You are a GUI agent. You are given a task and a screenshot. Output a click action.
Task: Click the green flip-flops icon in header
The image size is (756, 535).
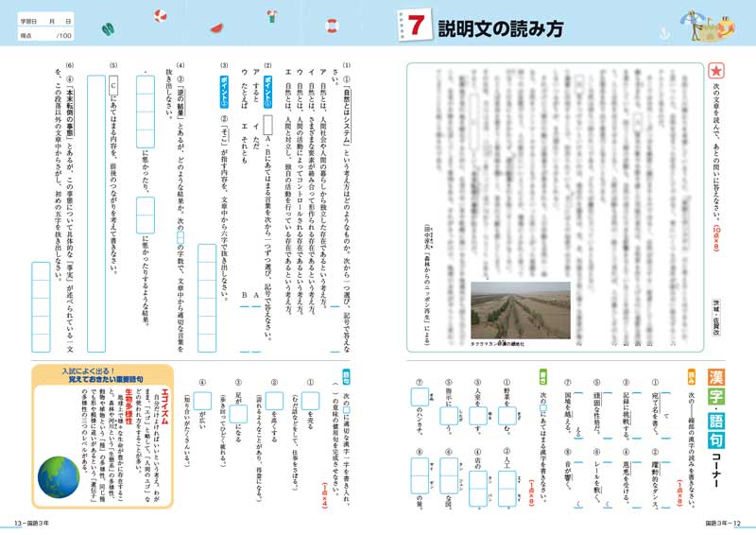tap(108, 29)
